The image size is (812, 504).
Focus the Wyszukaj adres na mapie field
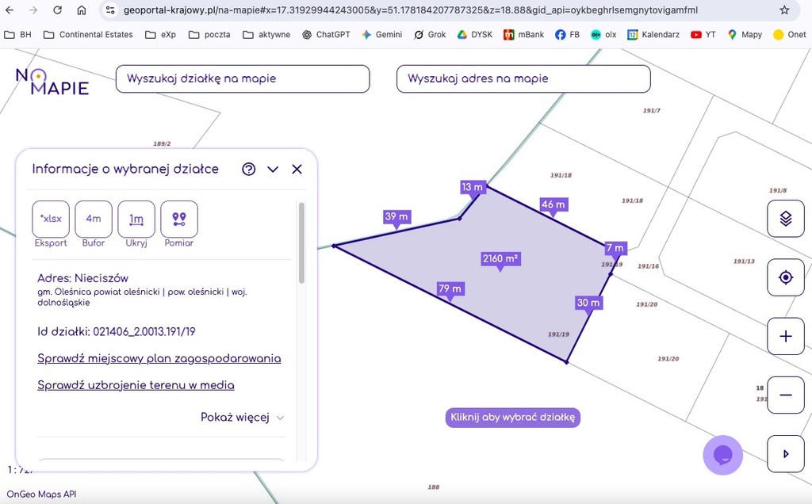coord(523,78)
